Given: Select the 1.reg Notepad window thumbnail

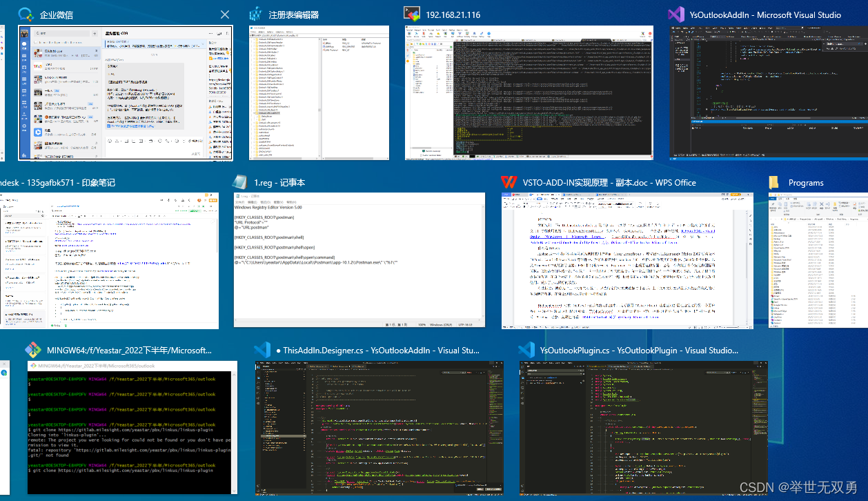Looking at the screenshot, I should coord(359,261).
